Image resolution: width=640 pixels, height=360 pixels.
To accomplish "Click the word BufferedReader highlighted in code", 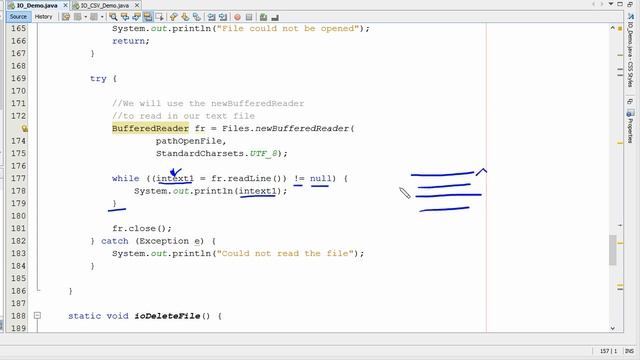I will tap(150, 129).
